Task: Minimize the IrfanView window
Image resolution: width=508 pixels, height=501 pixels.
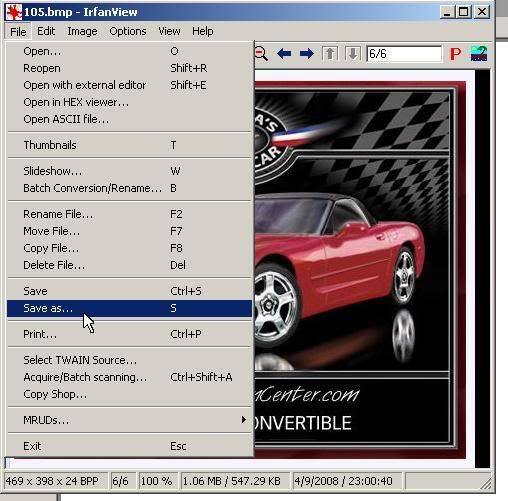Action: pos(447,12)
